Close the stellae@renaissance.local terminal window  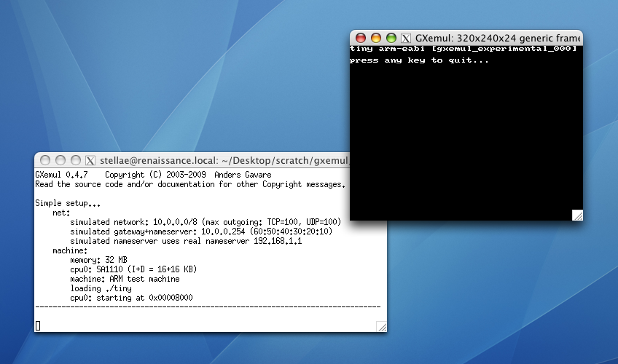pos(45,160)
